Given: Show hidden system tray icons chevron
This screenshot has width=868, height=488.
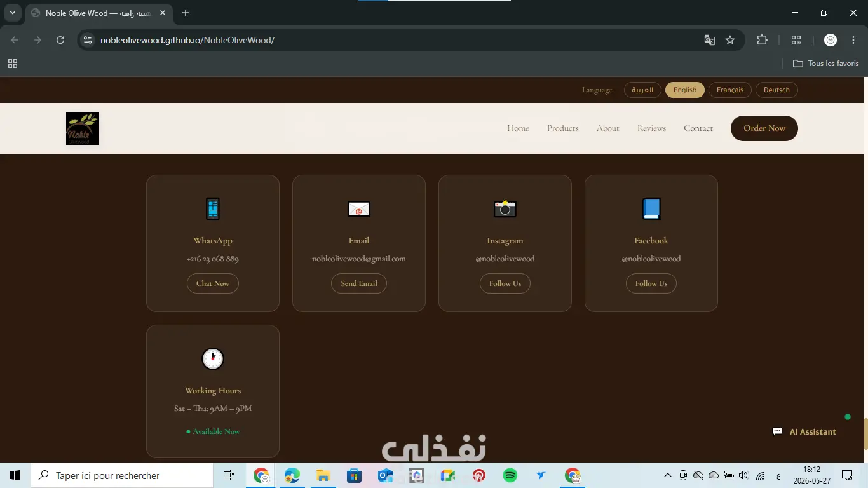Looking at the screenshot, I should tap(667, 475).
